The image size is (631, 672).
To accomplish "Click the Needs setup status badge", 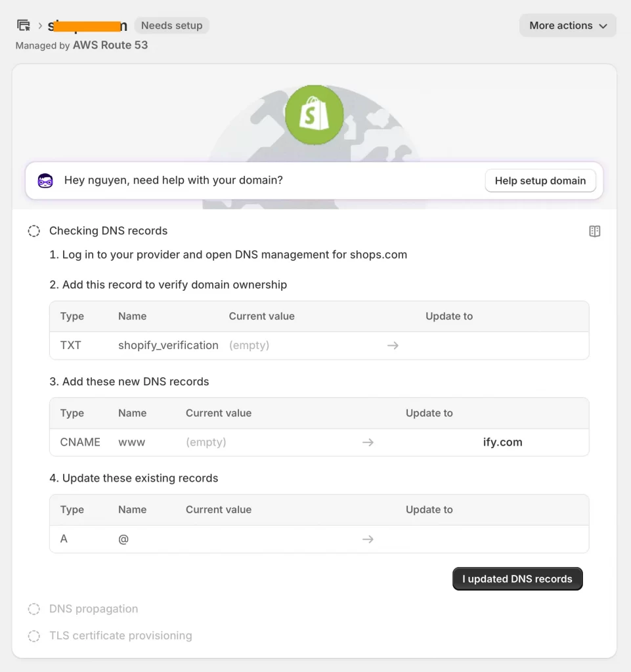I will (x=171, y=26).
